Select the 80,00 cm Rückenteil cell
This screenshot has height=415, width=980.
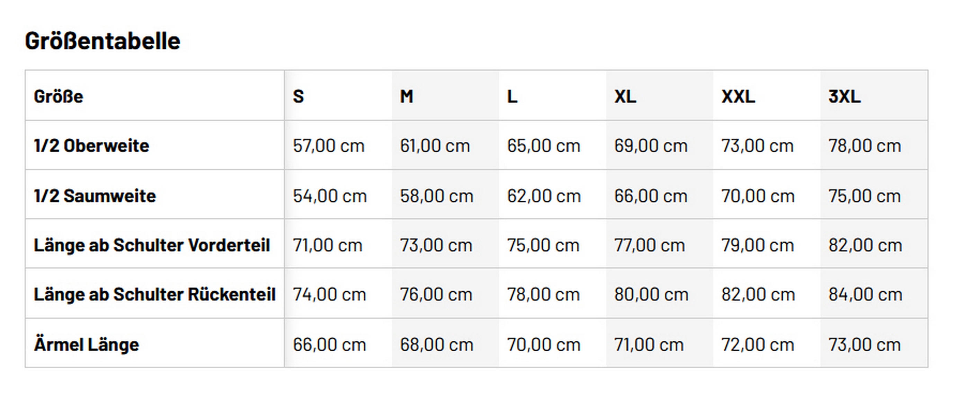651,294
